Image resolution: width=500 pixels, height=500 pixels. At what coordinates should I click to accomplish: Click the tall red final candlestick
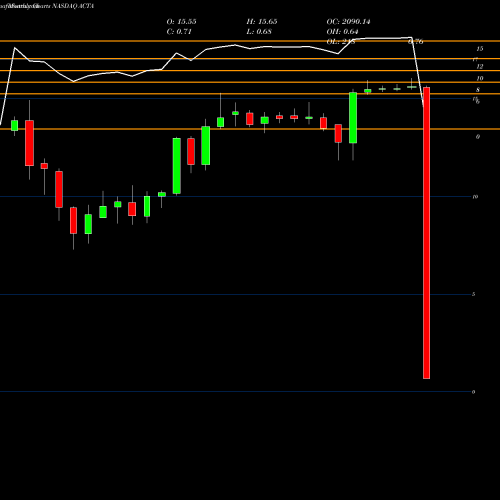tap(426, 233)
